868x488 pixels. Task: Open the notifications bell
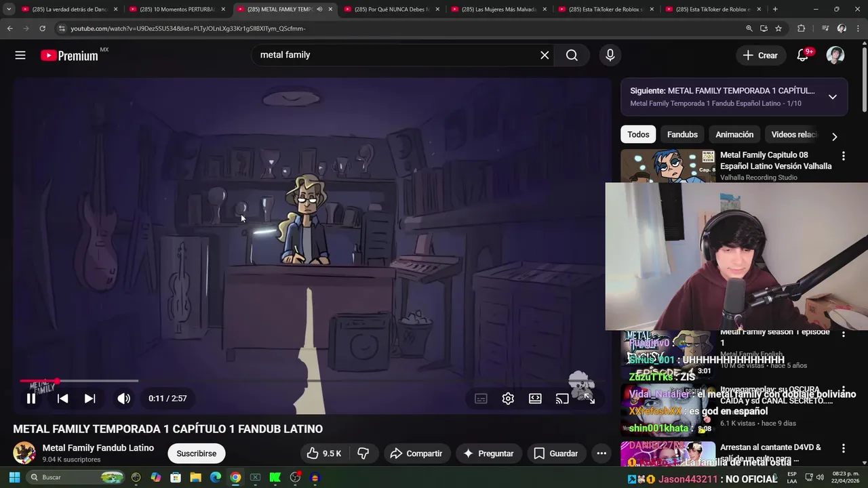(803, 56)
